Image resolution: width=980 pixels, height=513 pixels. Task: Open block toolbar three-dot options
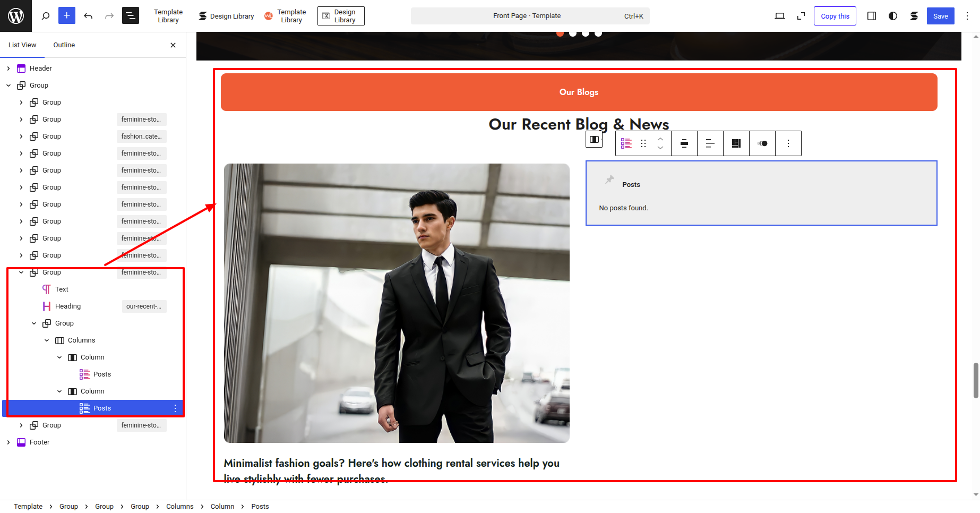coord(788,143)
